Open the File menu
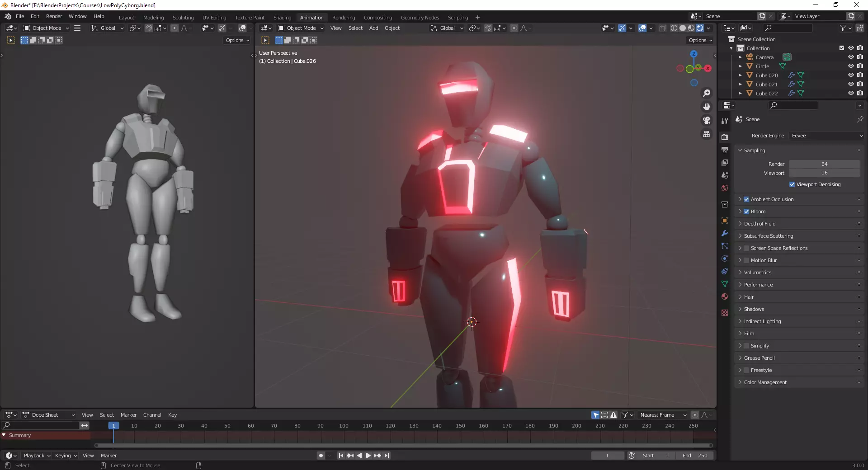 (x=20, y=16)
